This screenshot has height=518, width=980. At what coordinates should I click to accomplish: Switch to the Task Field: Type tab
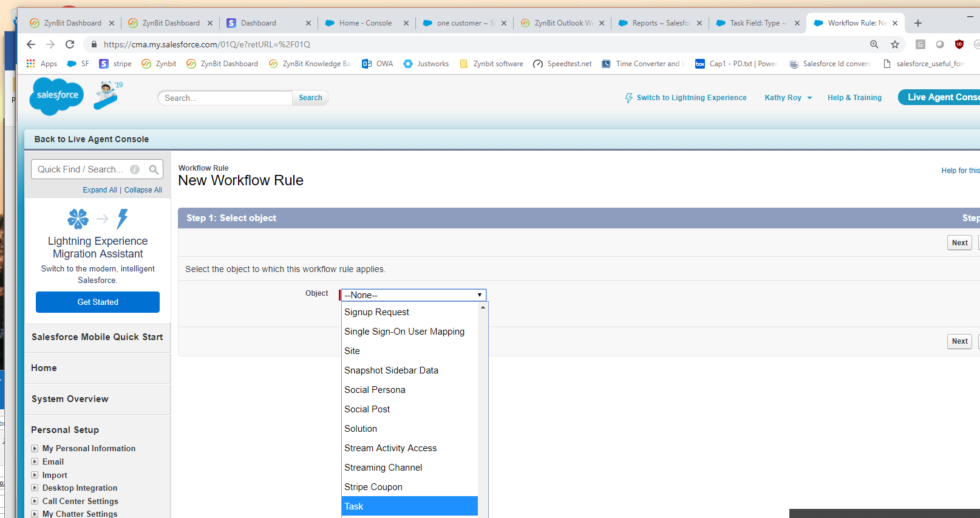click(757, 23)
